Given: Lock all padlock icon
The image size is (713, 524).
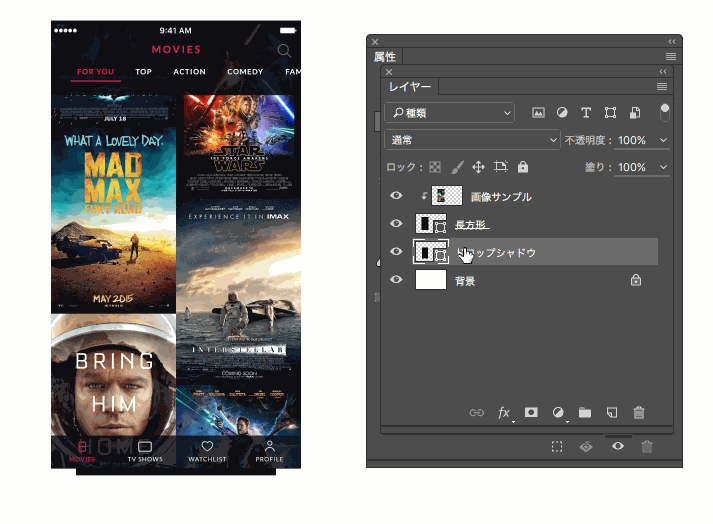Looking at the screenshot, I should pos(523,167).
